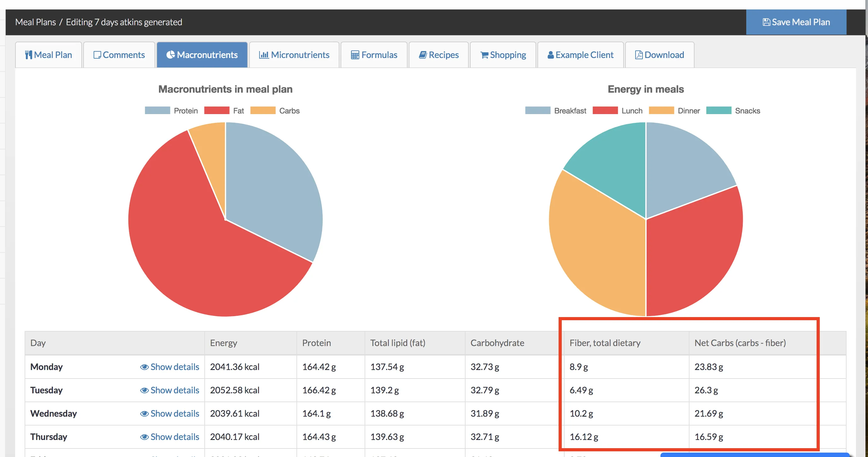Click the PDF Download icon
The height and width of the screenshot is (457, 868).
638,55
